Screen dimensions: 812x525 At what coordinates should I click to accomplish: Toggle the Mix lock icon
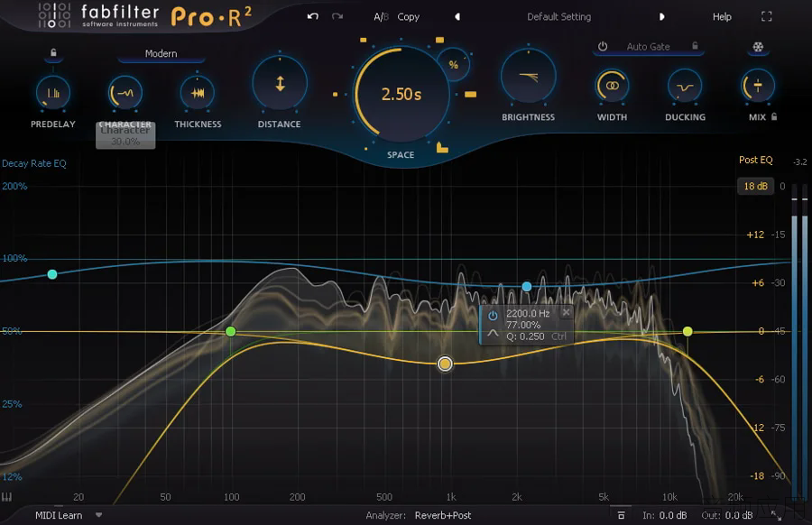coord(774,116)
